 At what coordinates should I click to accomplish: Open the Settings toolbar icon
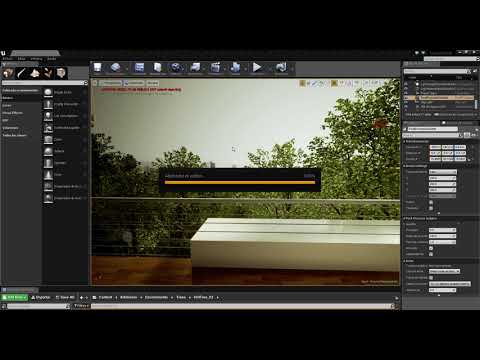coord(176,68)
